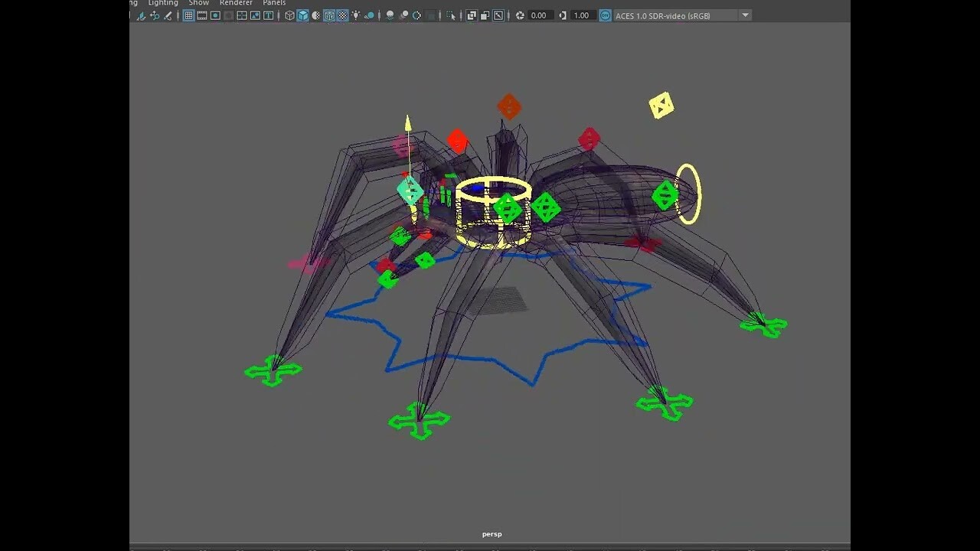The height and width of the screenshot is (551, 980).
Task: Toggle isolate select for the view
Action: 452,15
